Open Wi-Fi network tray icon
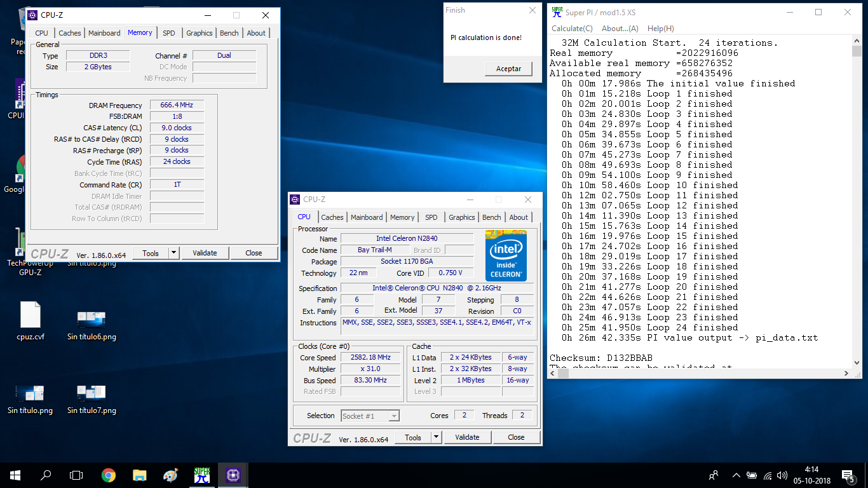 (768, 475)
